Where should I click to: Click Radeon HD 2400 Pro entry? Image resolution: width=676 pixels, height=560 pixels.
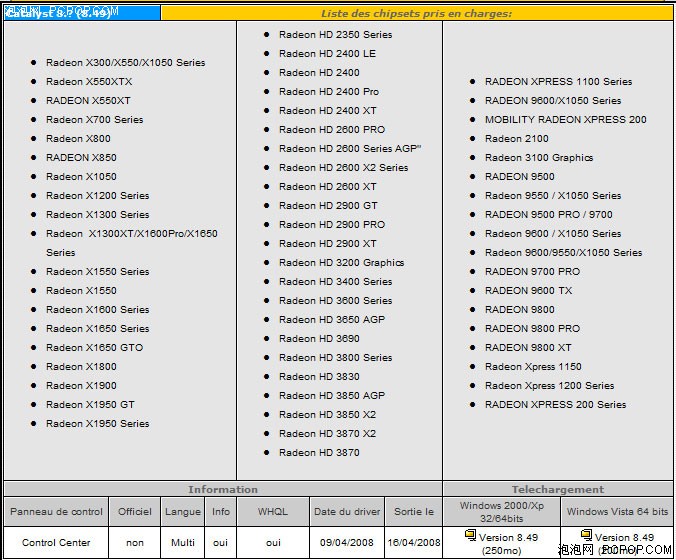pos(329,91)
